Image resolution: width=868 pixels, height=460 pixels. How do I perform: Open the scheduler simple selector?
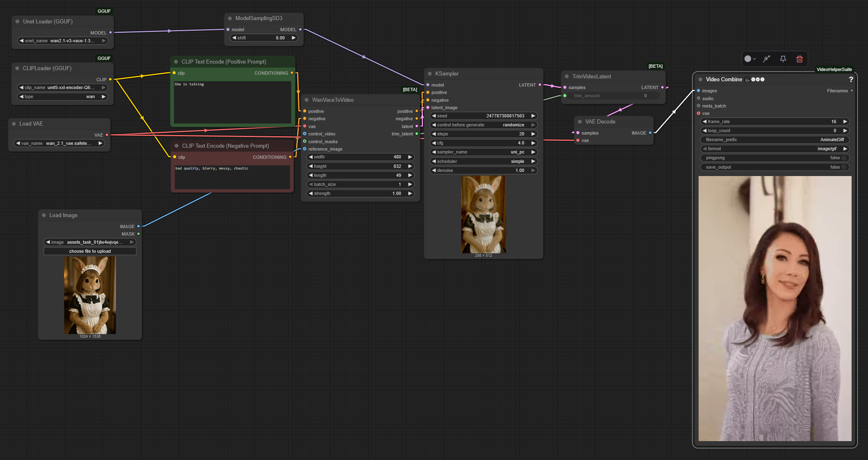484,162
